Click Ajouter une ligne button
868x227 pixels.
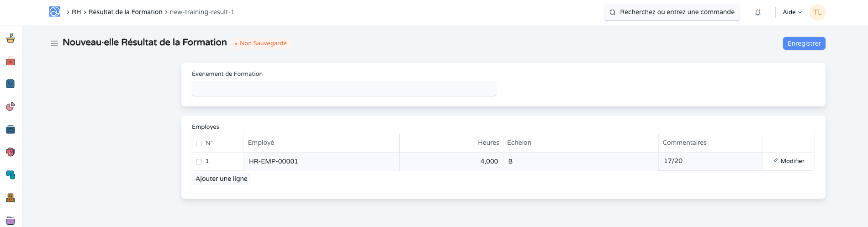tap(222, 179)
